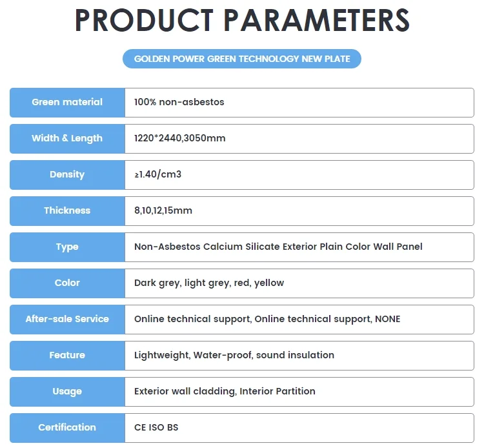Select the Thickness label cell

point(67,210)
